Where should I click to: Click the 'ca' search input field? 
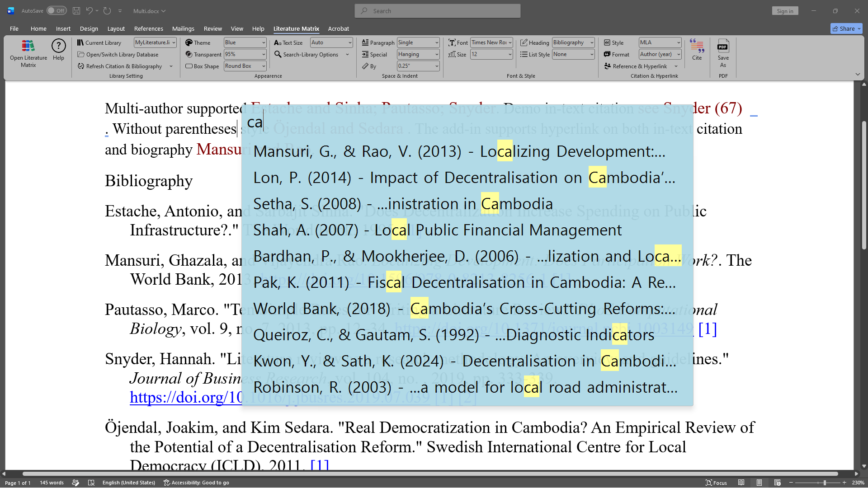tap(467, 122)
